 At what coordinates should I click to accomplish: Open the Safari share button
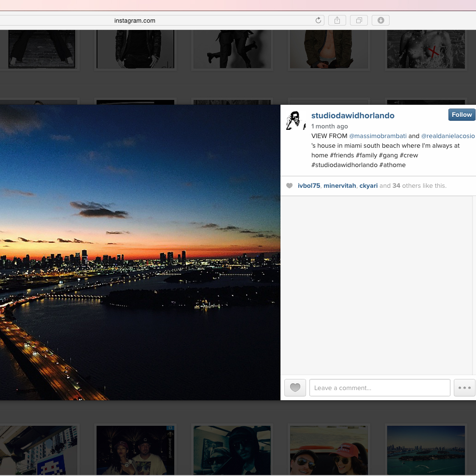337,20
